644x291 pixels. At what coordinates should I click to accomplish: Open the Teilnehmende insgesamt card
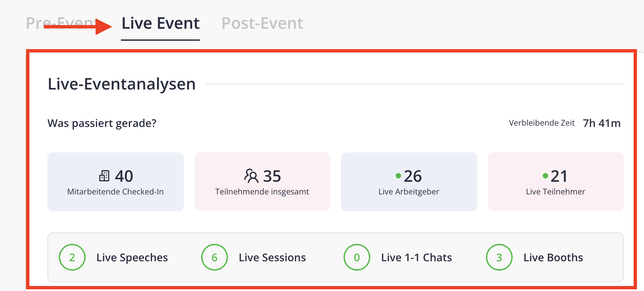coord(262,182)
